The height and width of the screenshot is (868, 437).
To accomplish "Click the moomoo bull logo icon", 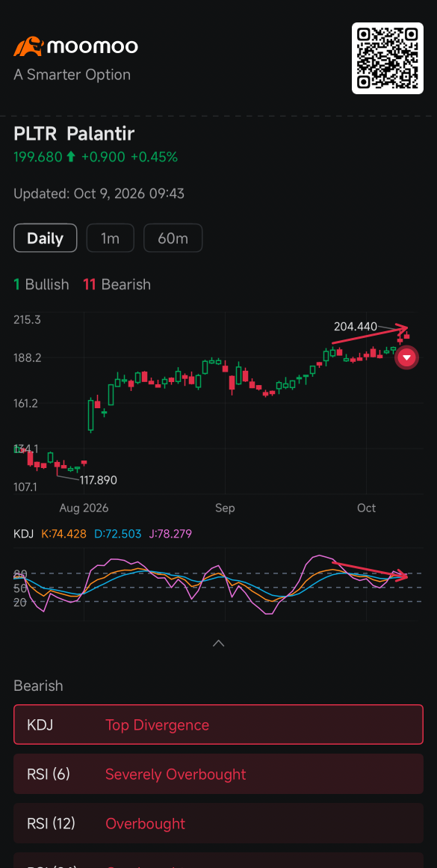I will pos(28,46).
